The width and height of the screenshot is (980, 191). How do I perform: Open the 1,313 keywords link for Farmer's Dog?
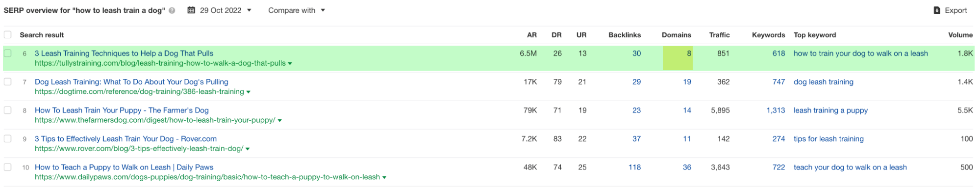point(776,110)
